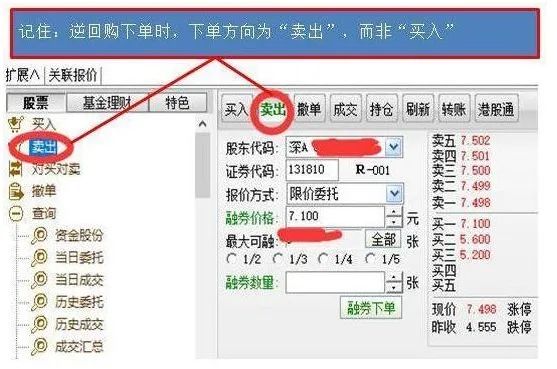Image resolution: width=557 pixels, height=369 pixels.
Task: Switch to the 股票 tab
Action: (36, 103)
